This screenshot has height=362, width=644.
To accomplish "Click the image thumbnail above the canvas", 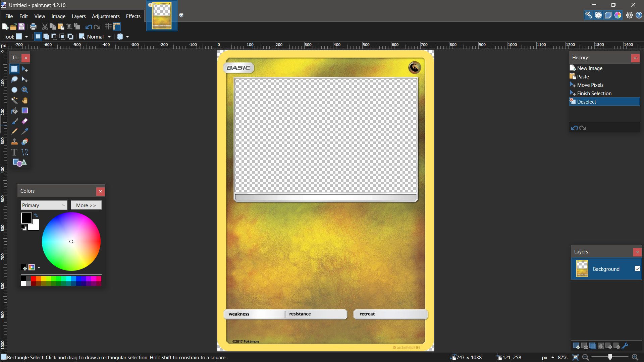I will [162, 15].
